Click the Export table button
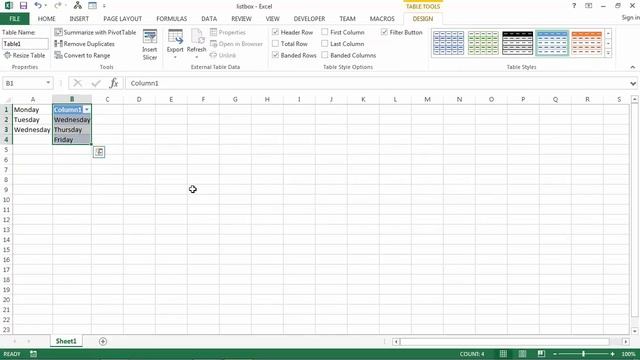Screen dimensions: 640x360 click(x=175, y=44)
